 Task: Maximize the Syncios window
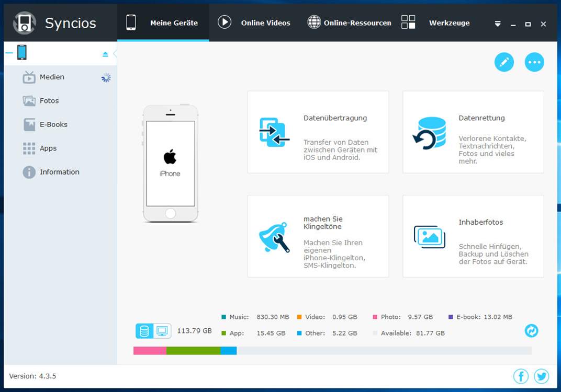[x=528, y=24]
